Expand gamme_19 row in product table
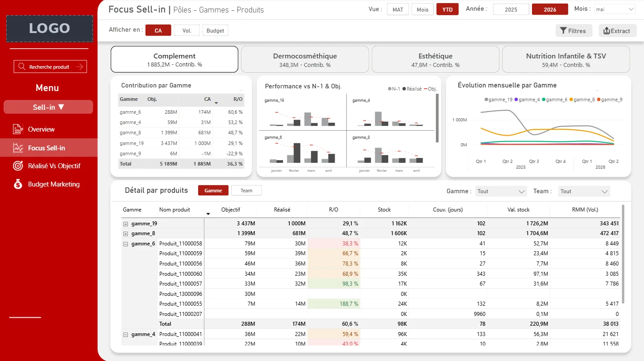 click(125, 224)
